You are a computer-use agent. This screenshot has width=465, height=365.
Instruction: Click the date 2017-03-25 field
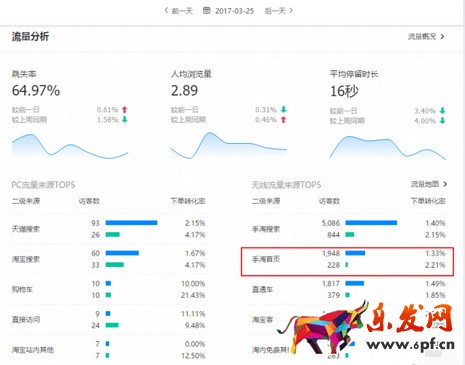click(234, 11)
